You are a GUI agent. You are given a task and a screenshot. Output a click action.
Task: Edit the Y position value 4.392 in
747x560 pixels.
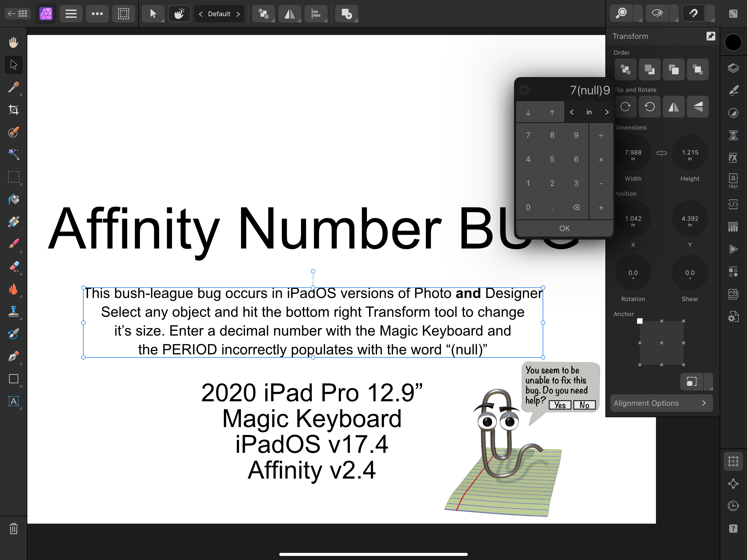point(690,219)
